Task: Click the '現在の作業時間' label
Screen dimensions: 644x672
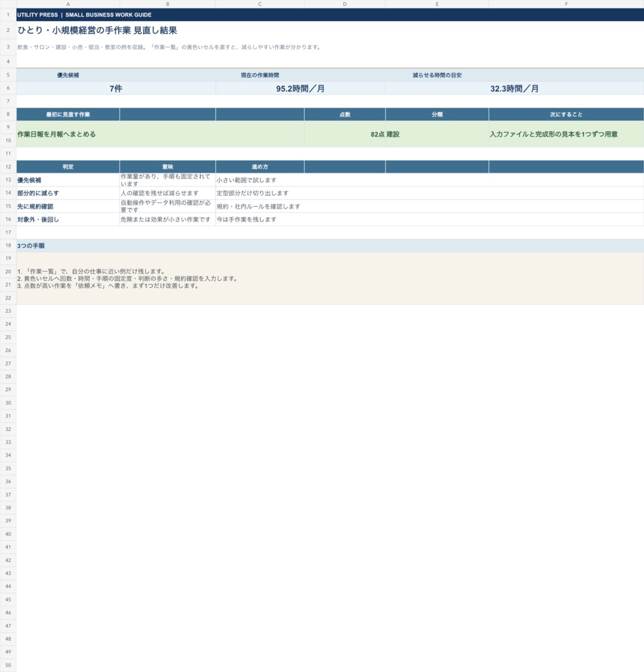Action: pyautogui.click(x=260, y=75)
